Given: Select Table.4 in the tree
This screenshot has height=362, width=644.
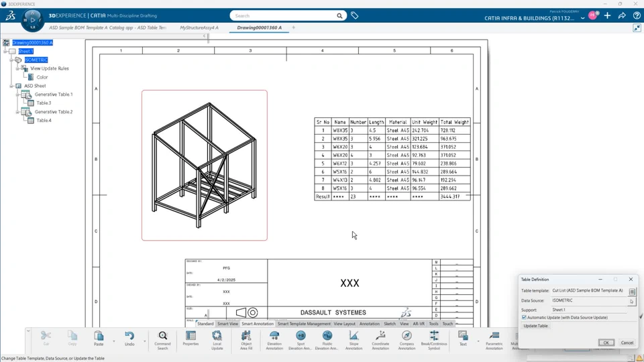Looking at the screenshot, I should point(44,120).
